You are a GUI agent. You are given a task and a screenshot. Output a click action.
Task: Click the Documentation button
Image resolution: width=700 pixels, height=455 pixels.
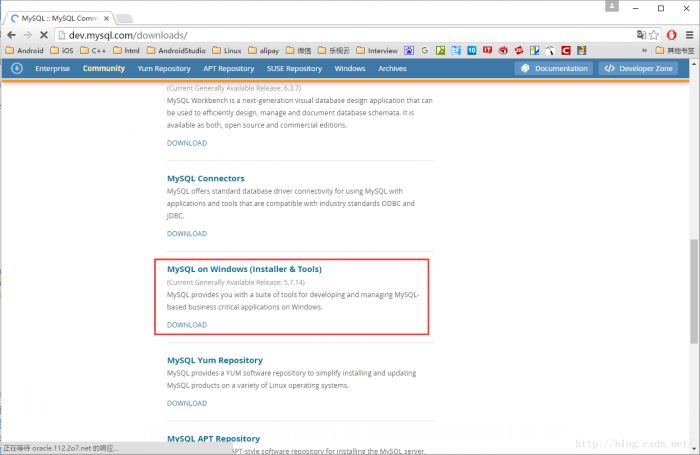click(x=553, y=68)
